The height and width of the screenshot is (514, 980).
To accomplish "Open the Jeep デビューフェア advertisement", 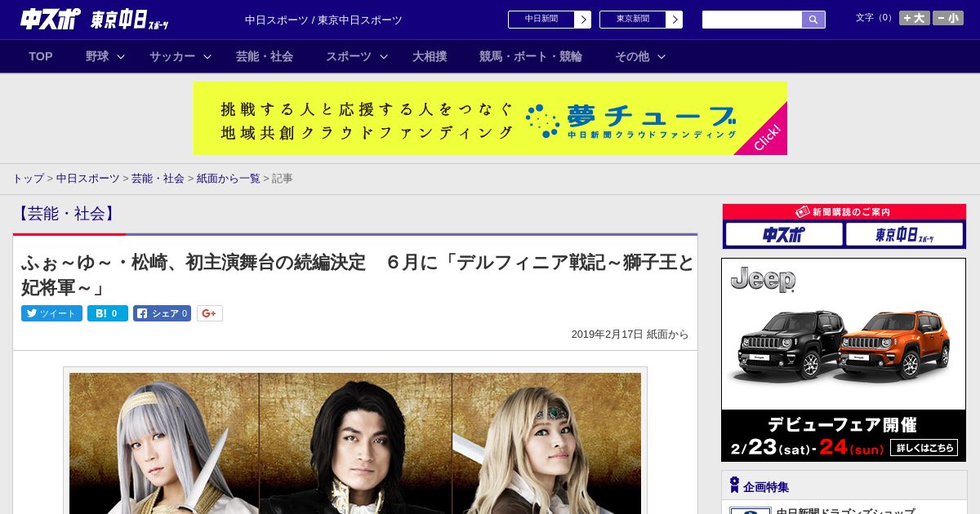I will (x=844, y=360).
